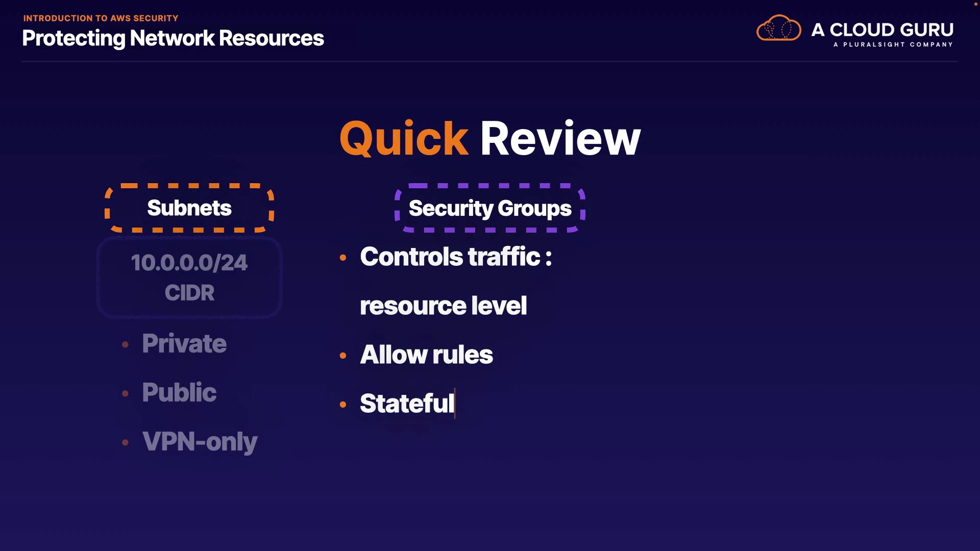Screen dimensions: 980x551
Task: Click the A Cloud Guru cloud logo
Action: [x=778, y=28]
